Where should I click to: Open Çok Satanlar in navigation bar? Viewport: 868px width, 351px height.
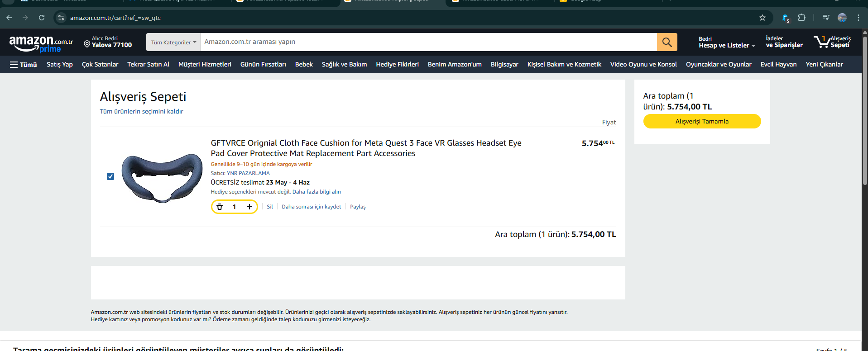tap(100, 65)
